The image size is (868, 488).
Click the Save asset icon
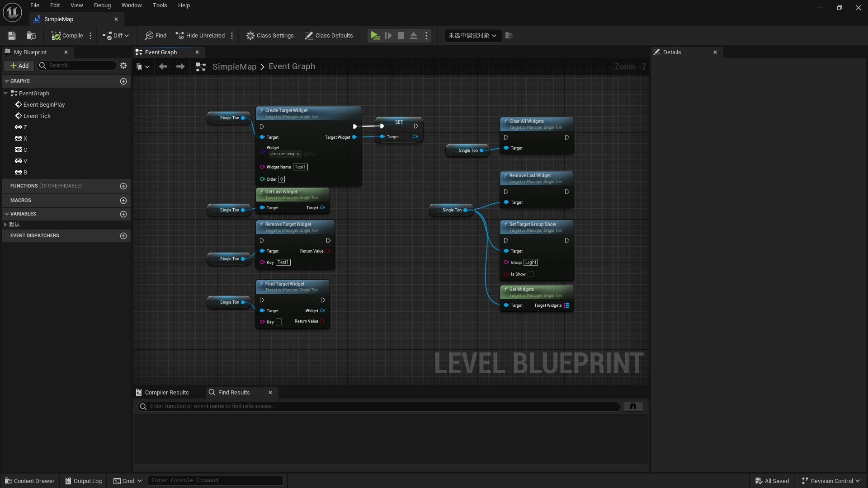click(11, 36)
